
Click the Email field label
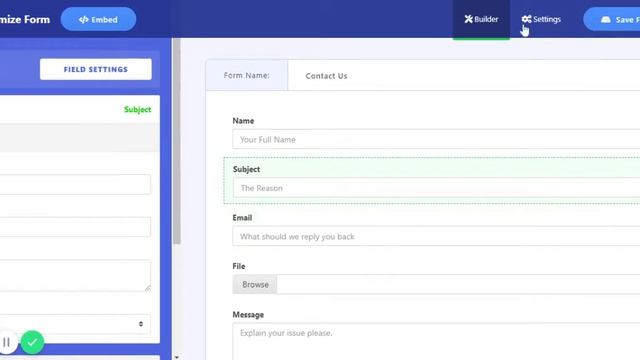coord(242,218)
